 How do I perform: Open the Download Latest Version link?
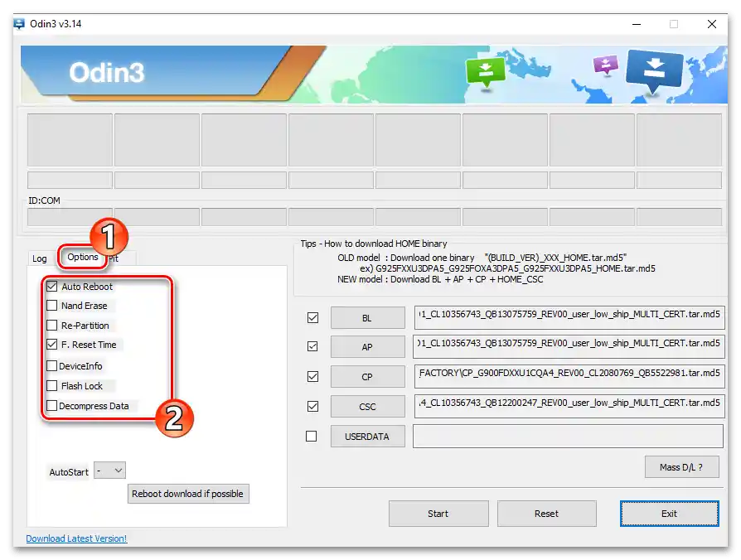click(x=76, y=538)
